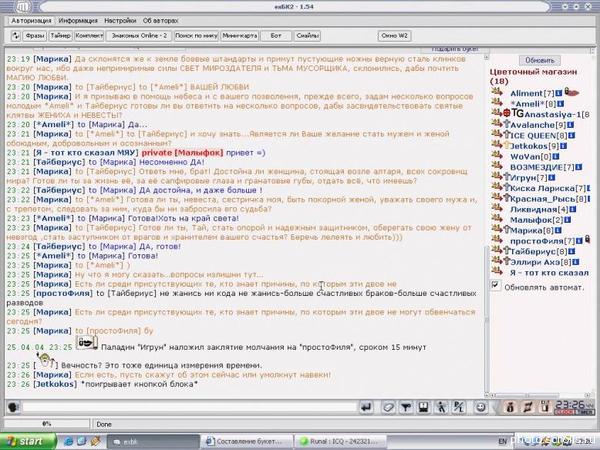The height and width of the screenshot is (450, 600).
Task: Open the Авторизация menu
Action: [x=31, y=21]
